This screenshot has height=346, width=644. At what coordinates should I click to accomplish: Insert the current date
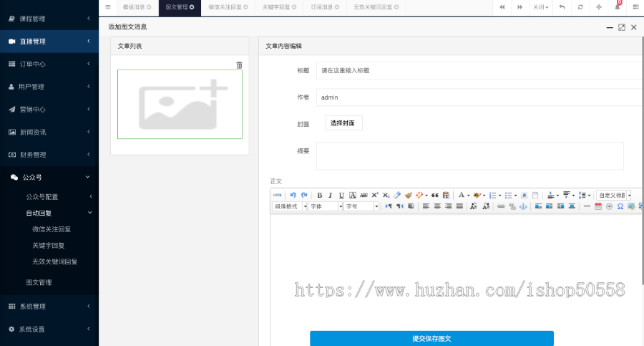[x=598, y=206]
